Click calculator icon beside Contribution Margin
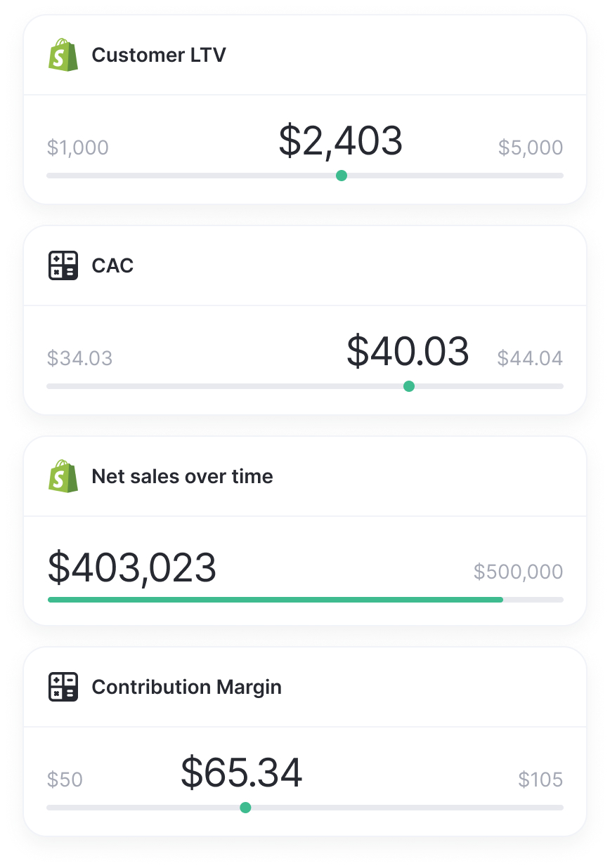Screen dimensions: 610x868 pyautogui.click(x=63, y=687)
